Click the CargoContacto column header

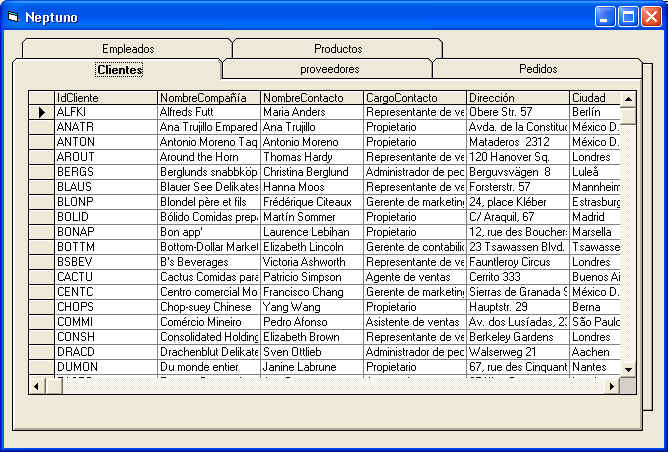tap(414, 98)
